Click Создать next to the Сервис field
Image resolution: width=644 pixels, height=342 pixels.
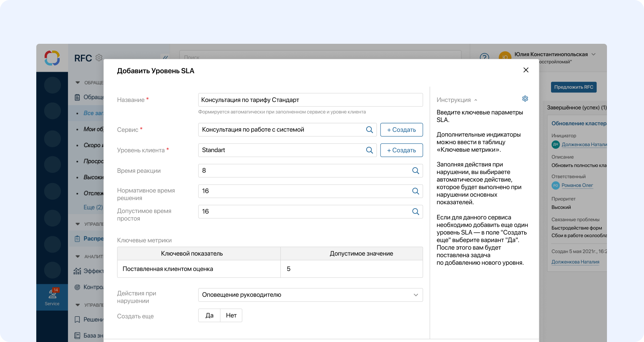tap(401, 129)
